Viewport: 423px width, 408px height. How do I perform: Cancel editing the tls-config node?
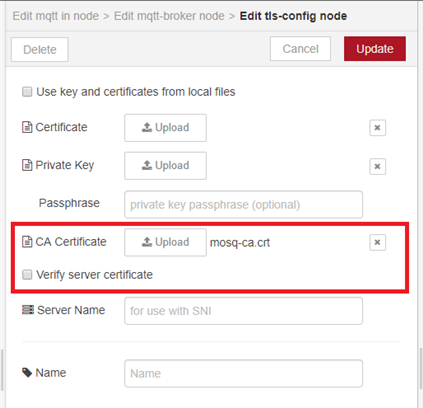click(300, 49)
